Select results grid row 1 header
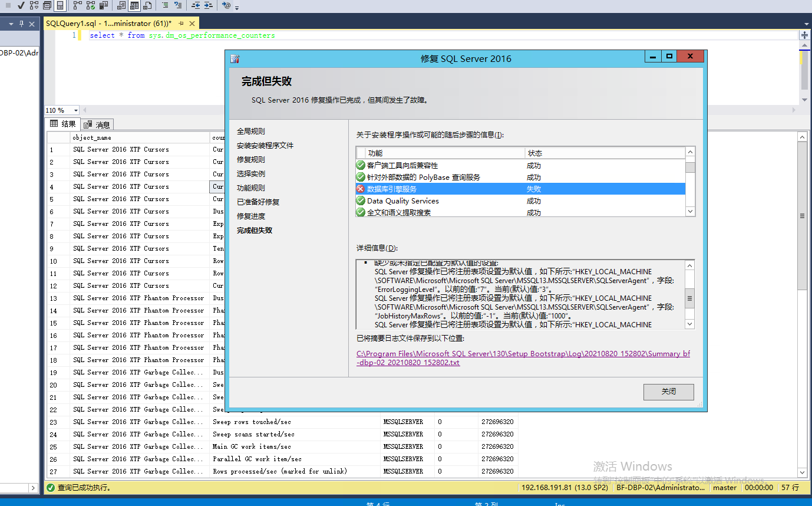This screenshot has height=506, width=812. pyautogui.click(x=59, y=150)
